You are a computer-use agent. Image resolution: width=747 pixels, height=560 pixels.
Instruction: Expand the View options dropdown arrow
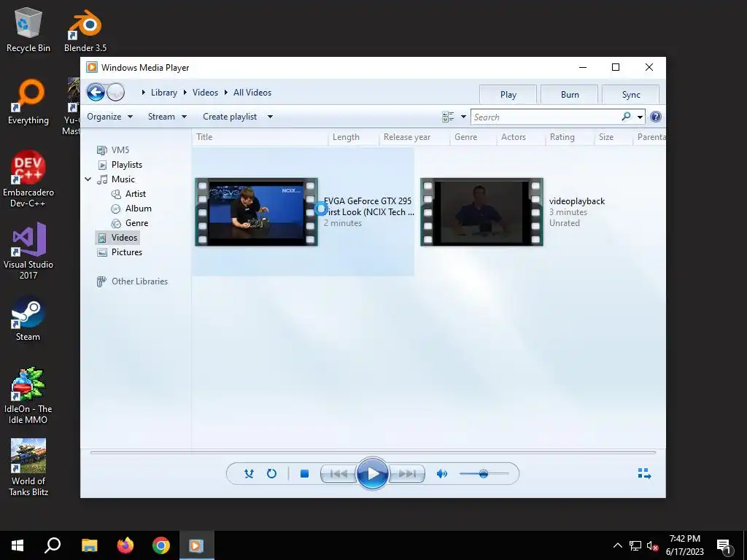point(463,117)
